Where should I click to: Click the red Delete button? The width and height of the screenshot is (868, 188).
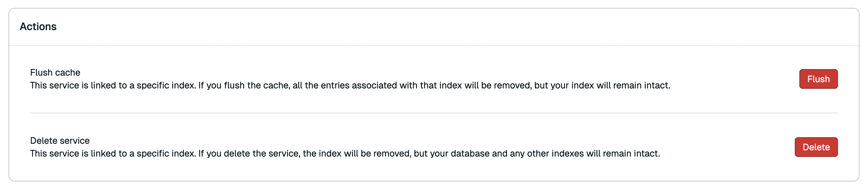tap(816, 147)
